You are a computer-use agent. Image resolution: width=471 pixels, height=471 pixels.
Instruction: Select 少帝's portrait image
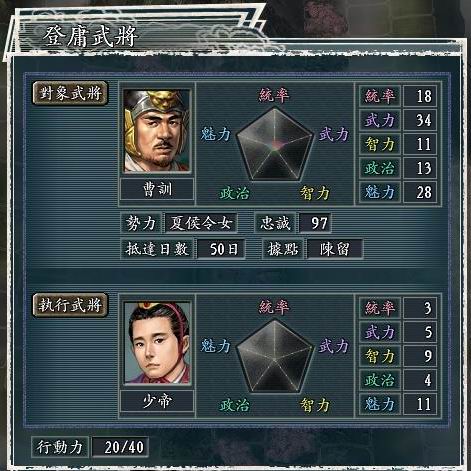coord(157,343)
